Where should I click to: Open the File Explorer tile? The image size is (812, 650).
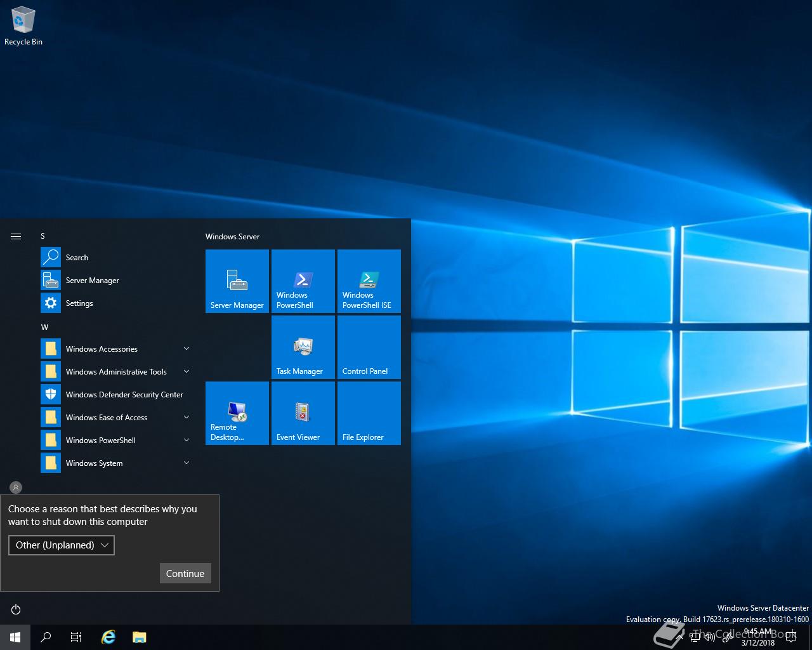[x=369, y=413]
